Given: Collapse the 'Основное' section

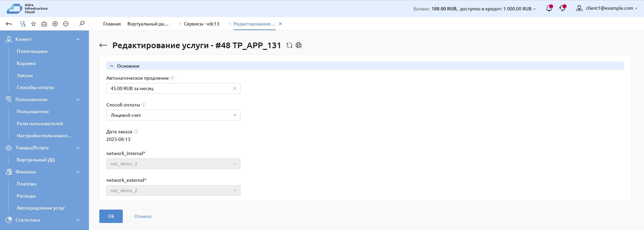Looking at the screenshot, I should [x=112, y=66].
